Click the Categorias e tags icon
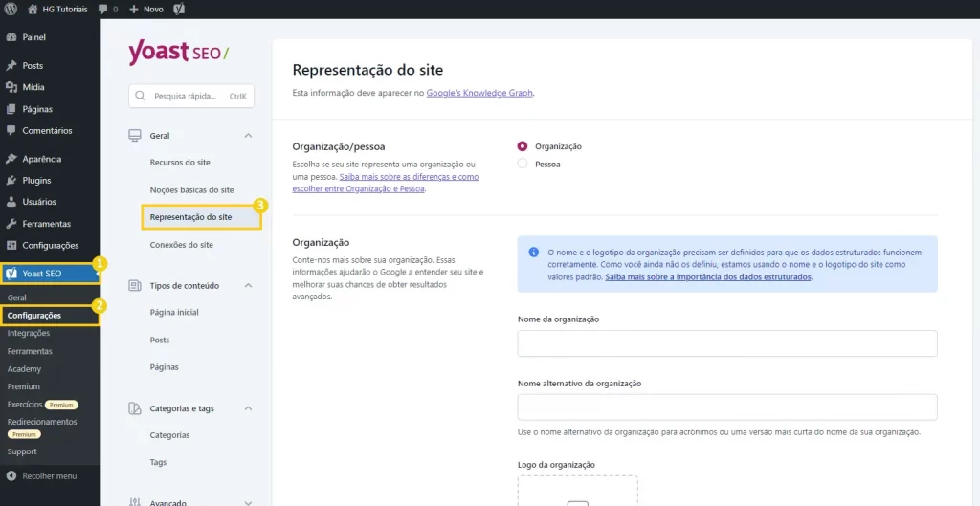Viewport: 980px width, 506px height. point(134,408)
